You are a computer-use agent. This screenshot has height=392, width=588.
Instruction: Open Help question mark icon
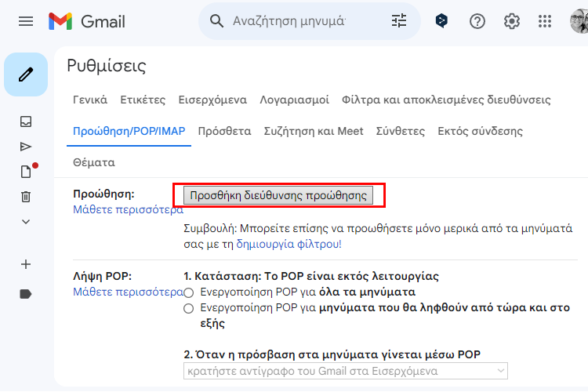click(x=477, y=21)
